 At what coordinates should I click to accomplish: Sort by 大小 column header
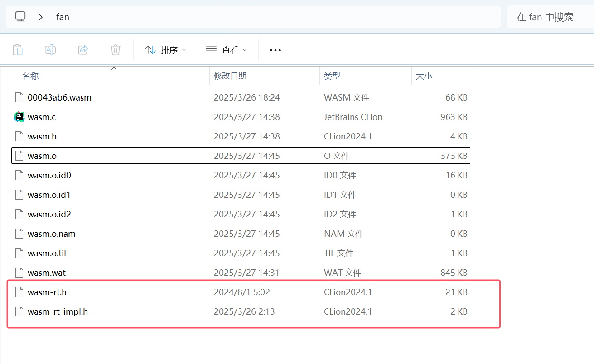coord(424,76)
